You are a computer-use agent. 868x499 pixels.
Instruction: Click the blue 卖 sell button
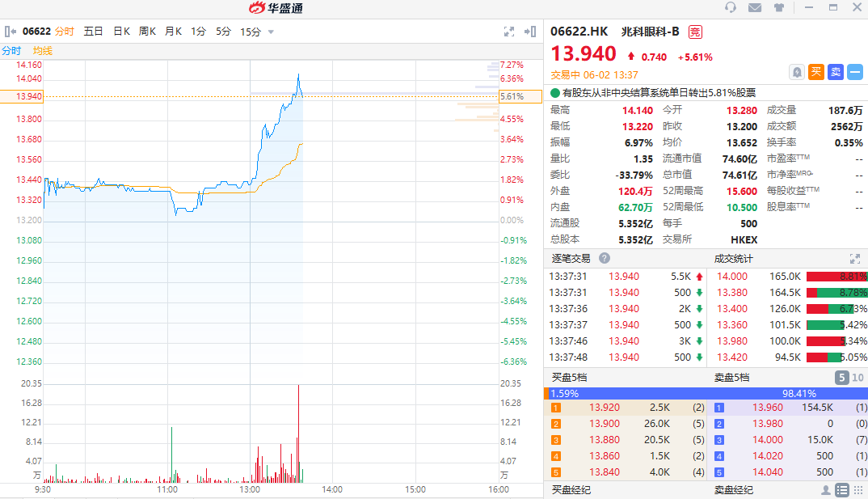[x=836, y=72]
